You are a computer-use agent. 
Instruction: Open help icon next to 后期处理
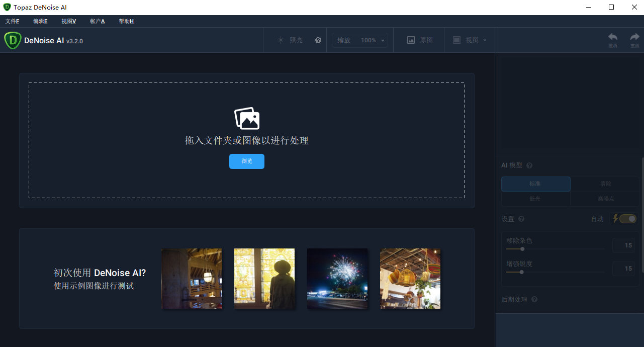tap(534, 299)
